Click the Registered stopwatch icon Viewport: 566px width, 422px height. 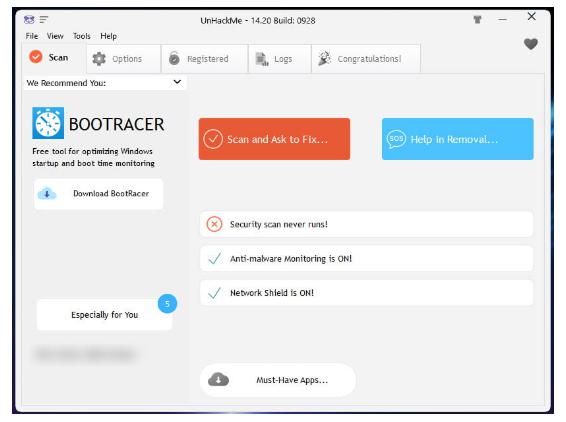point(174,58)
